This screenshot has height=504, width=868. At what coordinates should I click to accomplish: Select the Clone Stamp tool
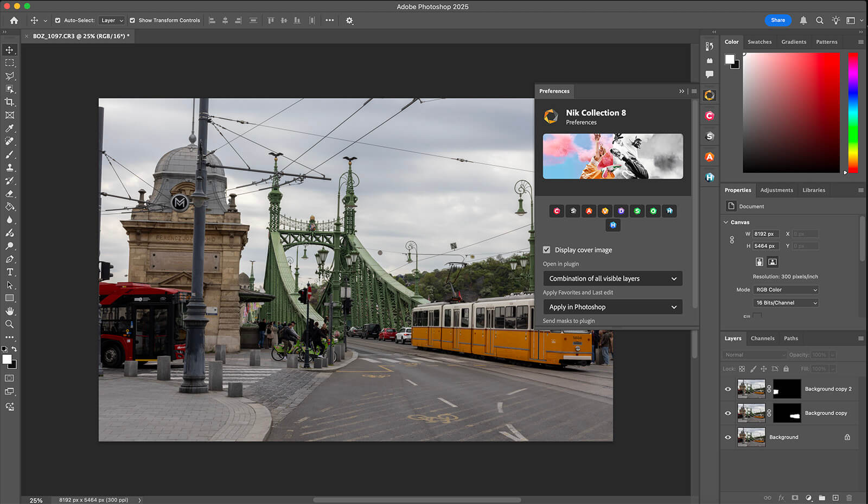[10, 168]
